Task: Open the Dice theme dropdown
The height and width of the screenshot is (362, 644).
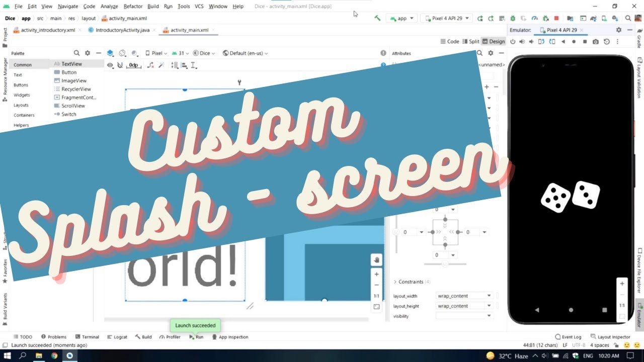Action: coord(204,53)
